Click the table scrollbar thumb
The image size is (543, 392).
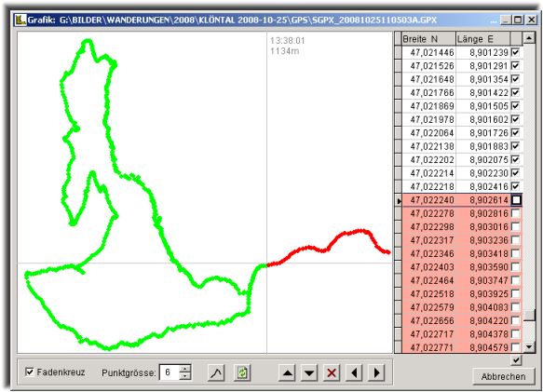(529, 315)
